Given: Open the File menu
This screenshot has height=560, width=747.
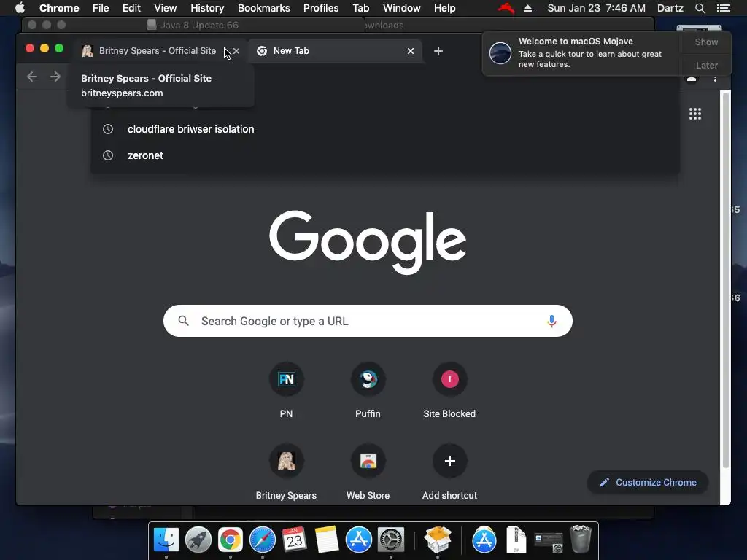Looking at the screenshot, I should 101,8.
